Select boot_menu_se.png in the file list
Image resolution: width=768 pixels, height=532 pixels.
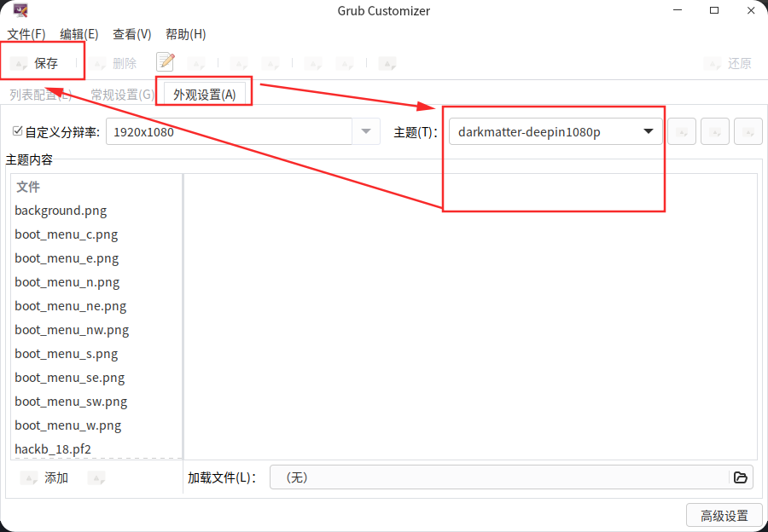pos(96,378)
